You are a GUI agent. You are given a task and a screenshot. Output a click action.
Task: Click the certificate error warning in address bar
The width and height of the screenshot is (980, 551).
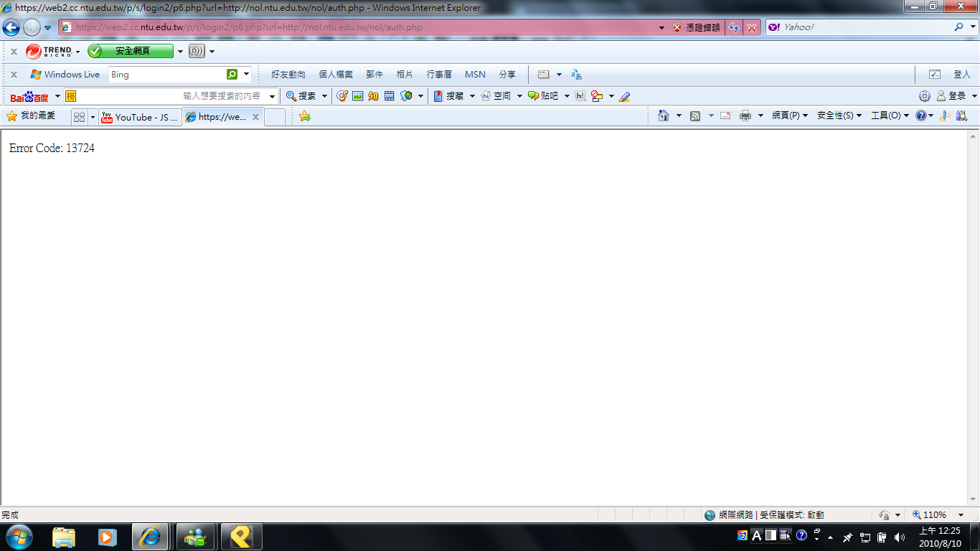tap(696, 27)
